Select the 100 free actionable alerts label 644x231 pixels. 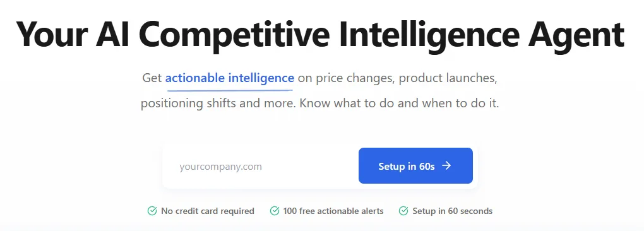tap(333, 211)
